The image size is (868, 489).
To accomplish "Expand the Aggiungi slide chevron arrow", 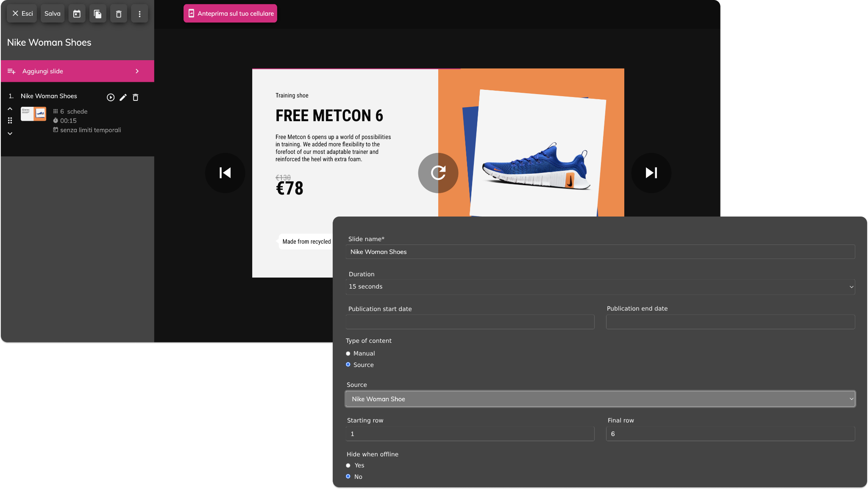I will (137, 71).
